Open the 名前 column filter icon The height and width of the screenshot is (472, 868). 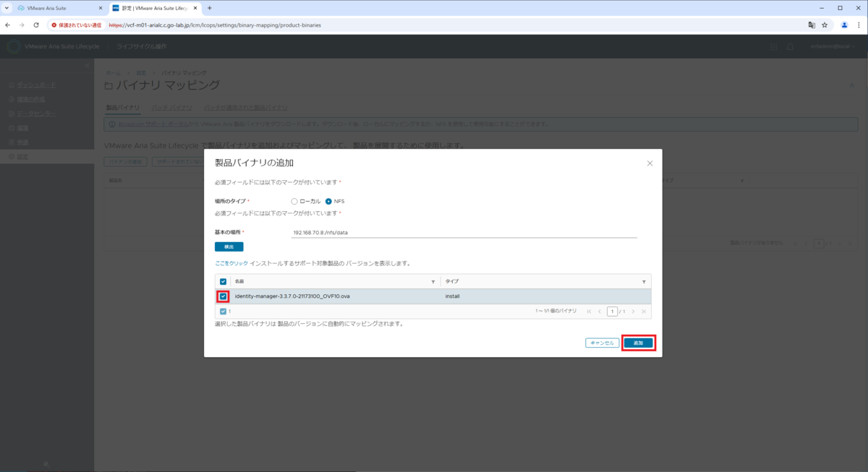coord(433,281)
